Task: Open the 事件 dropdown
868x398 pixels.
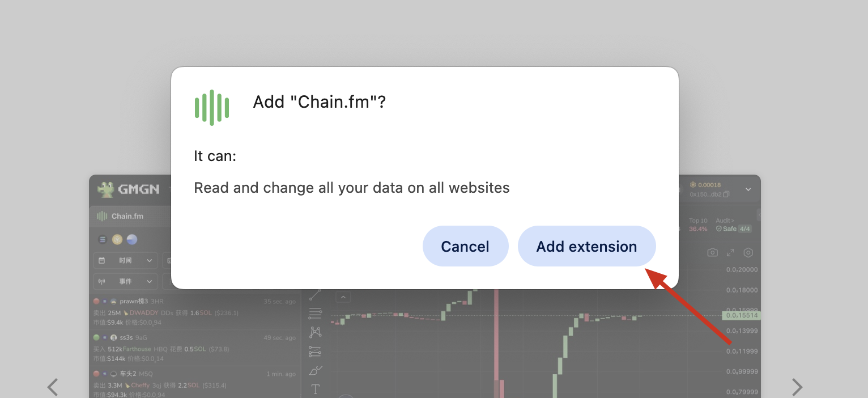Action: point(125,281)
